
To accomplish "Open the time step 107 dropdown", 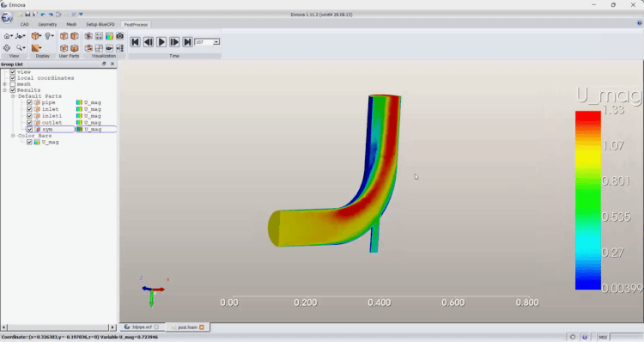I will [216, 42].
